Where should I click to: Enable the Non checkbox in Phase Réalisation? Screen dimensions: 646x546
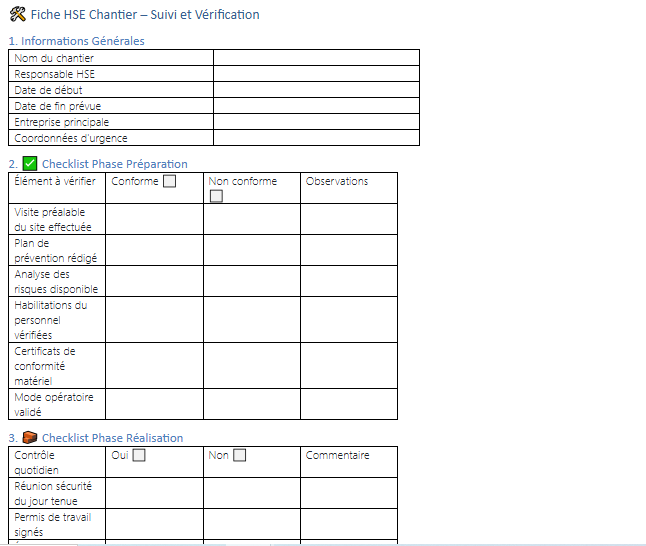tap(239, 455)
